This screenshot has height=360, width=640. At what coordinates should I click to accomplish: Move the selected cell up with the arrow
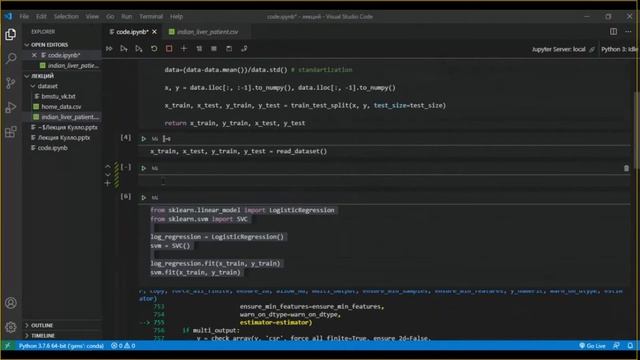tap(108, 166)
